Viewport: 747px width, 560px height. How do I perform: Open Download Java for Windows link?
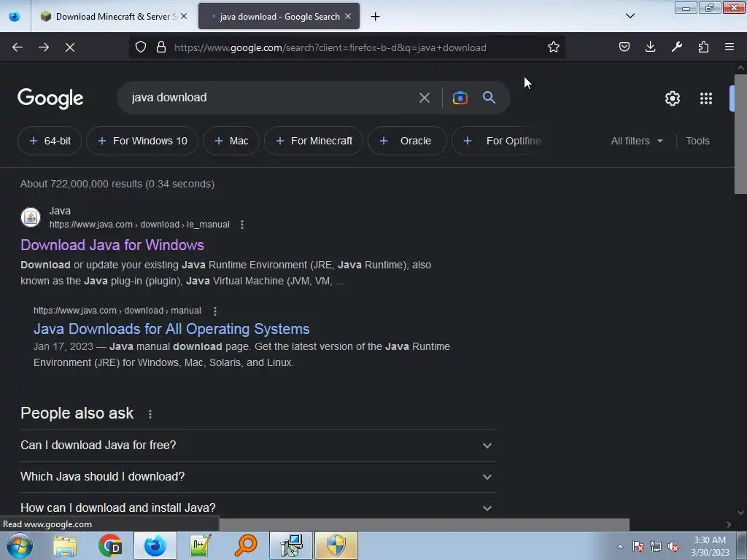pos(112,245)
